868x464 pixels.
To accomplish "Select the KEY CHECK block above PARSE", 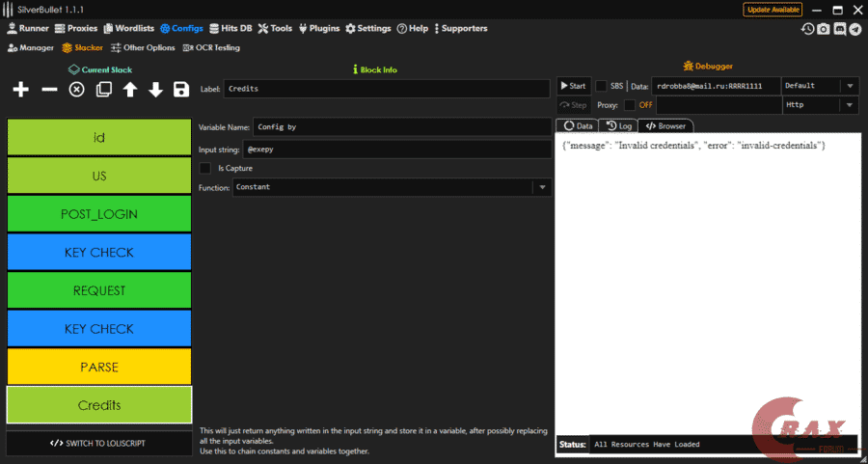I will [x=99, y=328].
